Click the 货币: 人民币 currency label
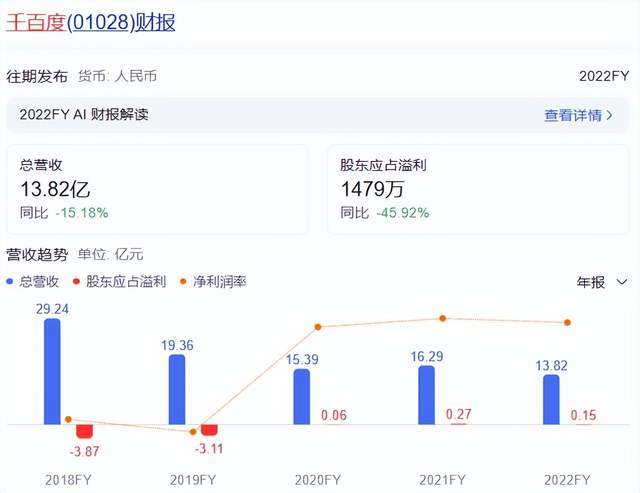 pyautogui.click(x=118, y=76)
